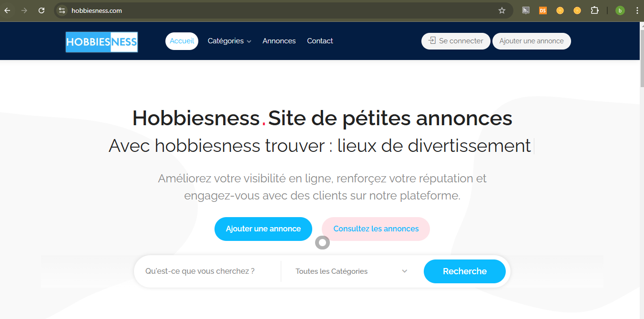Open the Accueil menu item
The image size is (644, 319).
(x=182, y=41)
